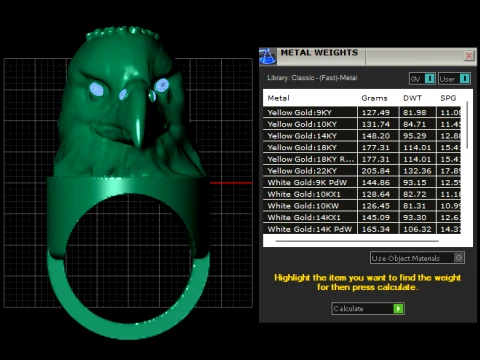Click the horizontal scrollbar under the table

[357, 241]
